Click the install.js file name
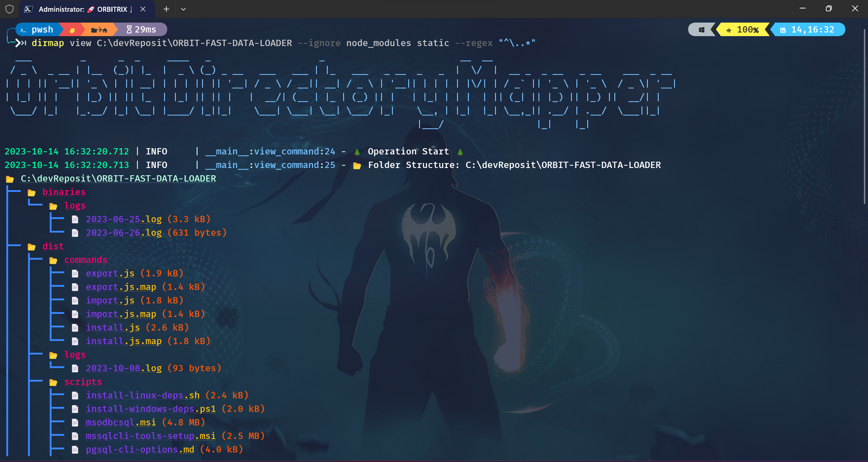The height and width of the screenshot is (462, 868). point(113,327)
